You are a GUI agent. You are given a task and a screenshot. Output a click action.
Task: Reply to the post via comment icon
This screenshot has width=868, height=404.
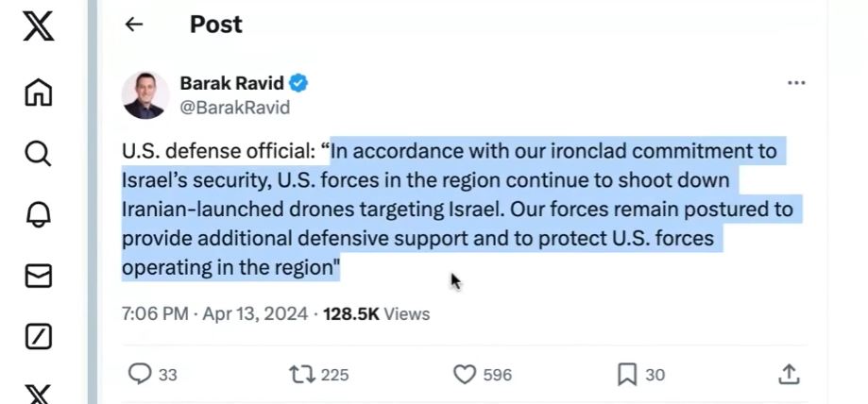tap(140, 375)
